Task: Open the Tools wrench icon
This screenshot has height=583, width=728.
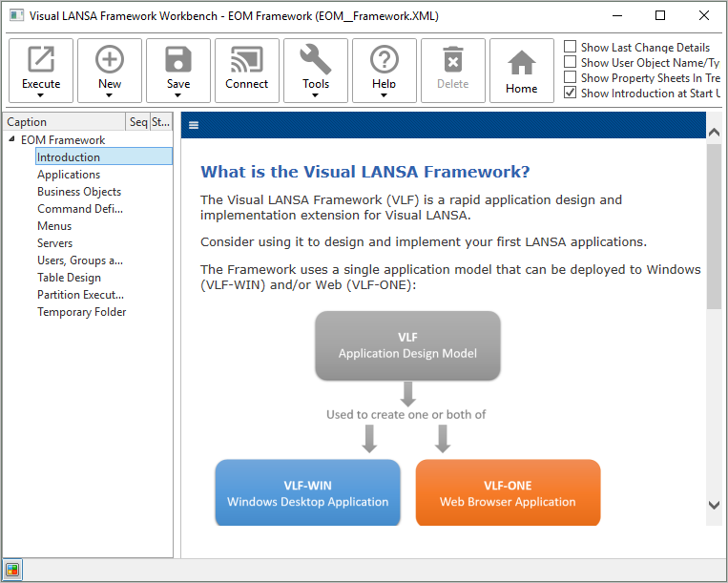Action: [x=316, y=59]
